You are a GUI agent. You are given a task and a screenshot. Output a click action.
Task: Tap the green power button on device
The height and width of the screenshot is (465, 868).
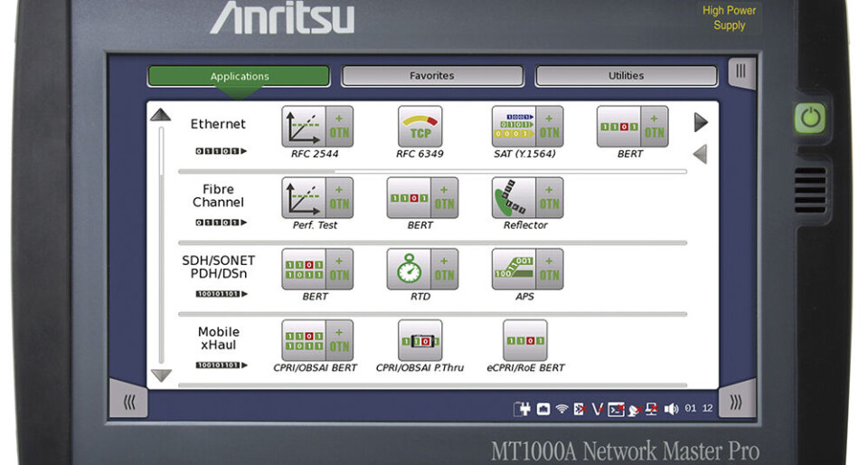[810, 118]
